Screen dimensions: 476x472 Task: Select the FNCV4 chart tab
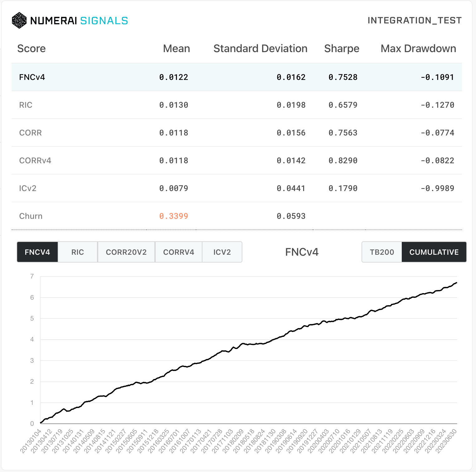click(x=37, y=252)
